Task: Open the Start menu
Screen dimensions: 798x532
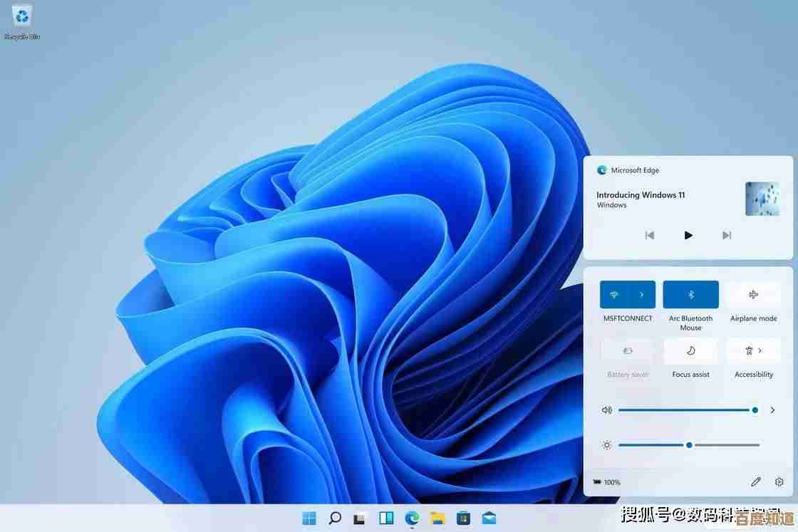Action: pyautogui.click(x=309, y=519)
